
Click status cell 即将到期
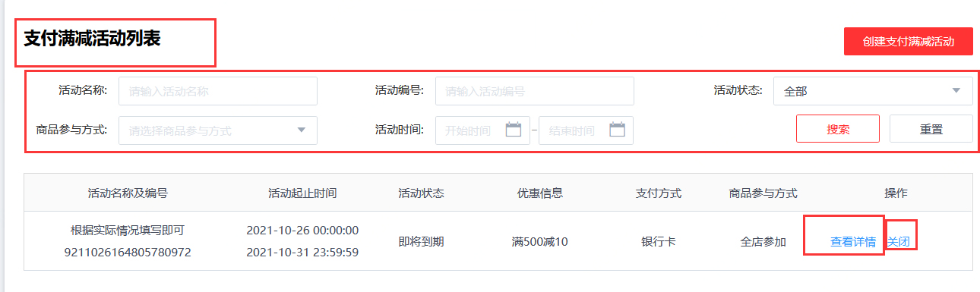(x=421, y=243)
